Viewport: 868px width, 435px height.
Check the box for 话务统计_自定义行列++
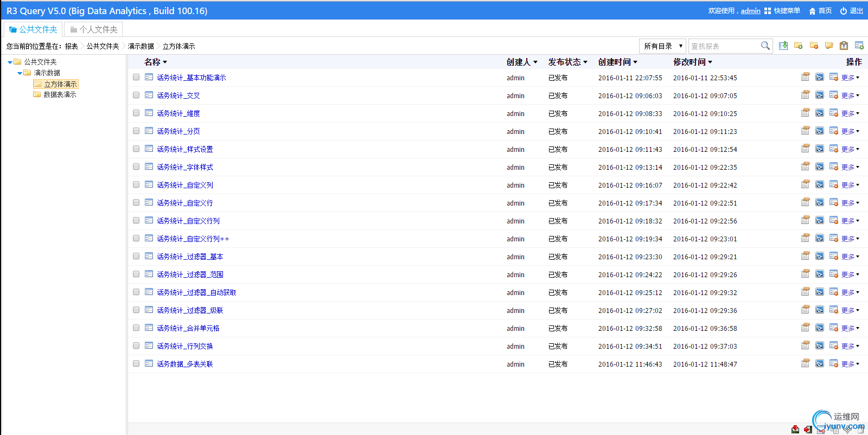pyautogui.click(x=136, y=238)
